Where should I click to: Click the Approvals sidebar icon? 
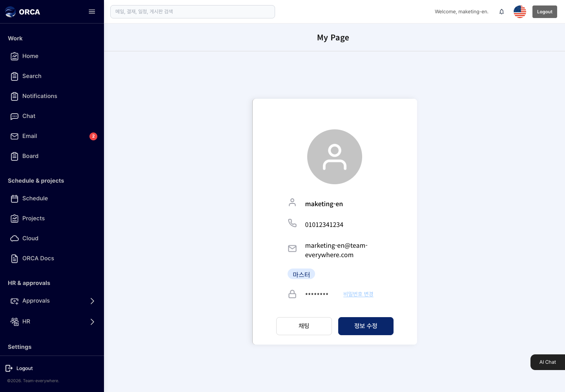point(15,301)
